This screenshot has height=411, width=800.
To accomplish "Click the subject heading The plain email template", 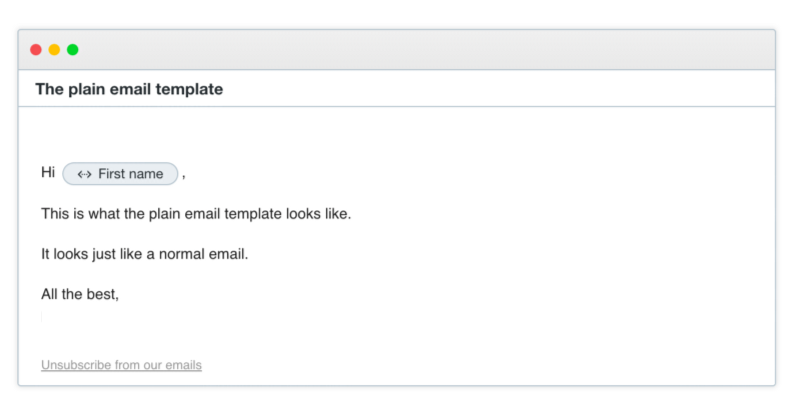I will point(129,89).
